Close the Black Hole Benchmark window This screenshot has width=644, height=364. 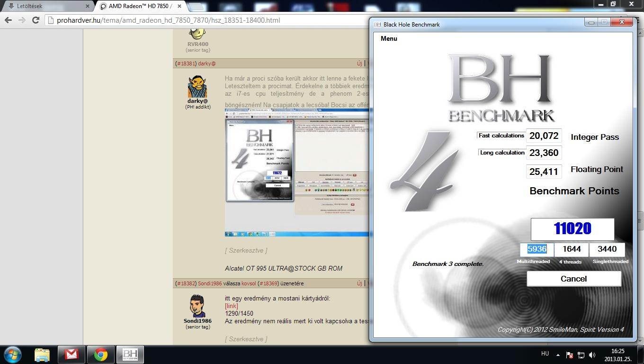pos(621,22)
